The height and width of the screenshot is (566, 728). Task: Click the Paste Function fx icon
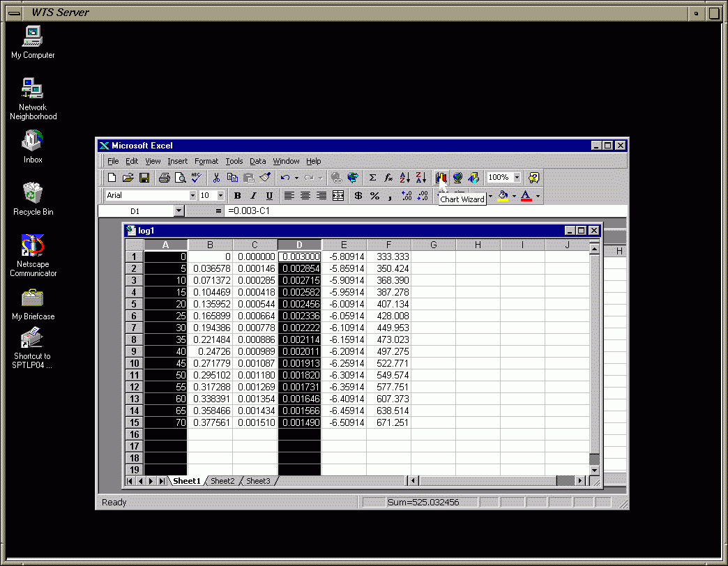tap(388, 178)
